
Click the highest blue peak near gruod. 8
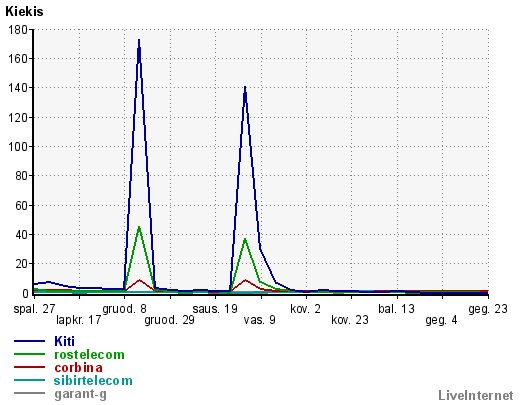[139, 40]
